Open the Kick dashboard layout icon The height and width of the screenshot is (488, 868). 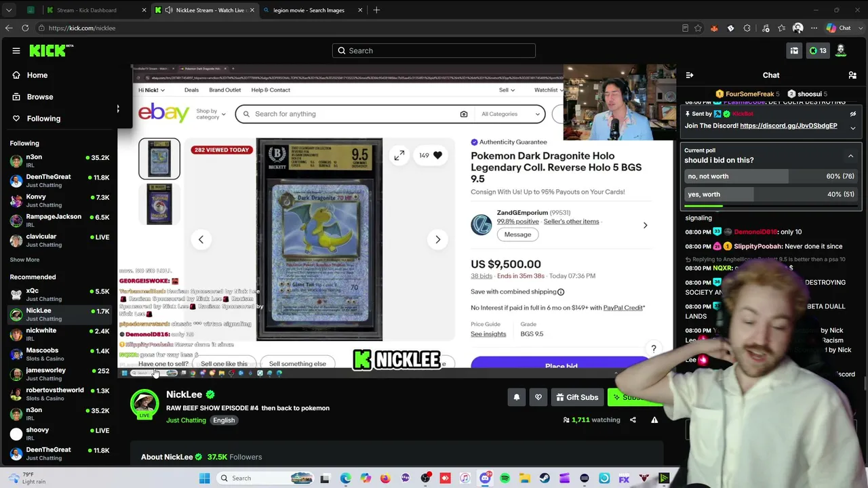[x=794, y=51]
